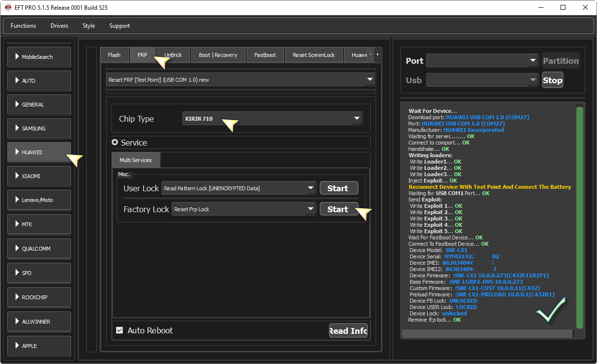The image size is (597, 364).
Task: Click the log panel horizontal scrollbar
Action: point(487,333)
